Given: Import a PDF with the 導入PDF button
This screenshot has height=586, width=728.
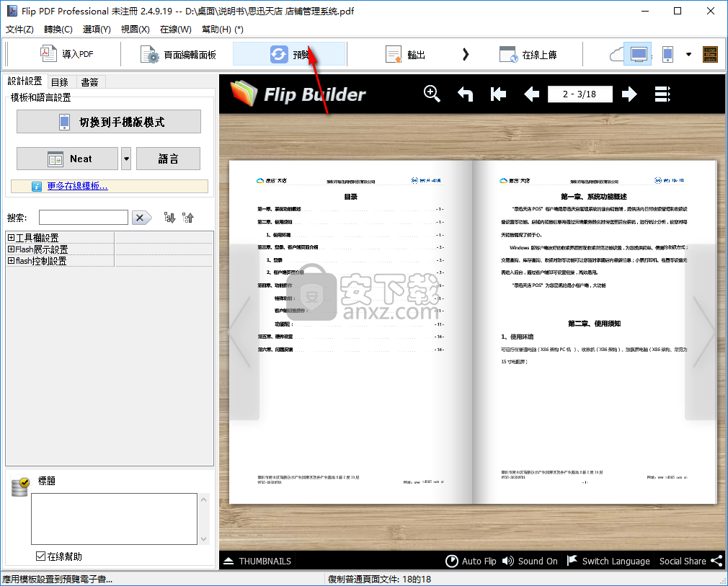Looking at the screenshot, I should tap(66, 54).
